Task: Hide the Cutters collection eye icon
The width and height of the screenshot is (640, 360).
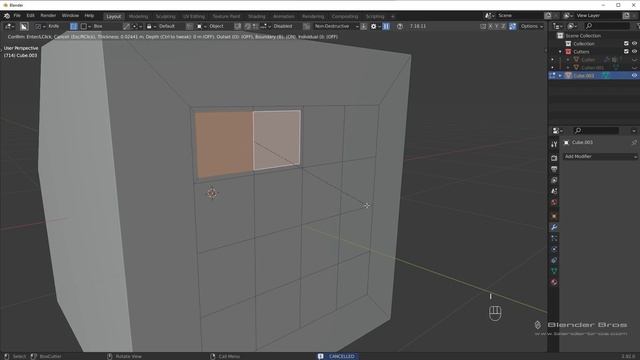Action: pos(634,51)
